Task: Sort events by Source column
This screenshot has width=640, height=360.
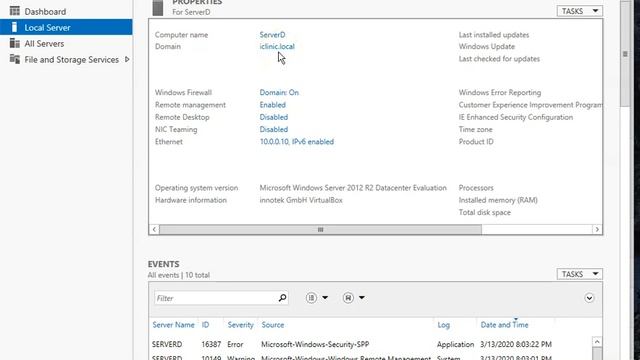Action: coord(273,325)
